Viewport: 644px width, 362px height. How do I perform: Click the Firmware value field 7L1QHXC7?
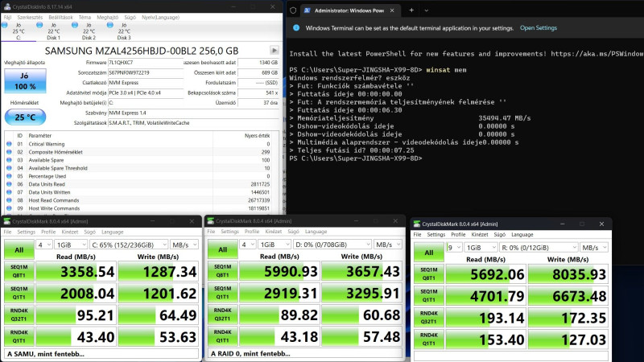146,63
